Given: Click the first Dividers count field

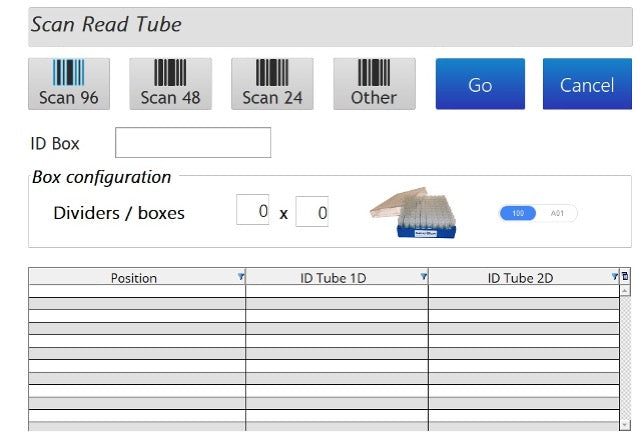Looking at the screenshot, I should tap(253, 211).
